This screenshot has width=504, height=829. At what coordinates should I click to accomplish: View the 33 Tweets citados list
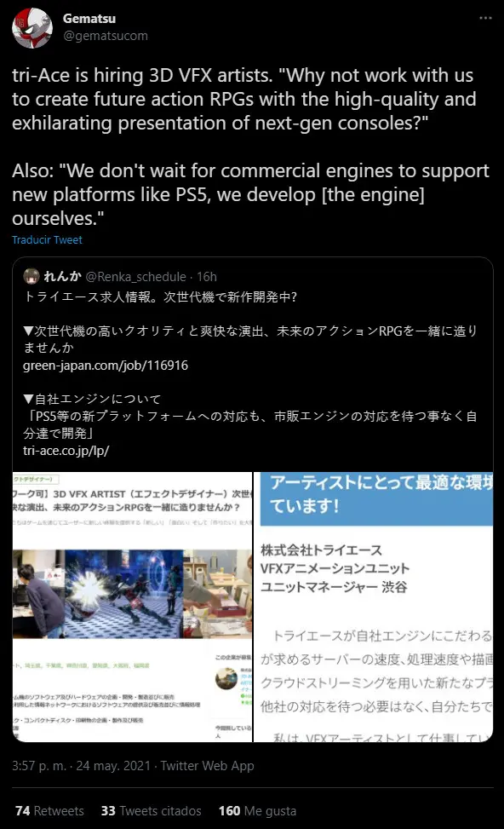(151, 811)
